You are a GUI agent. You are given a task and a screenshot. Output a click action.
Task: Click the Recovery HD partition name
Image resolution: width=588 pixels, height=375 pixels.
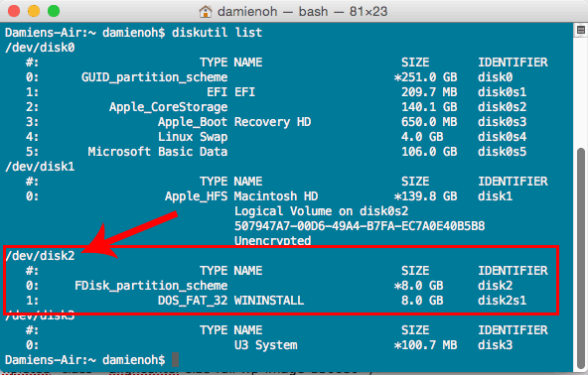(x=272, y=122)
